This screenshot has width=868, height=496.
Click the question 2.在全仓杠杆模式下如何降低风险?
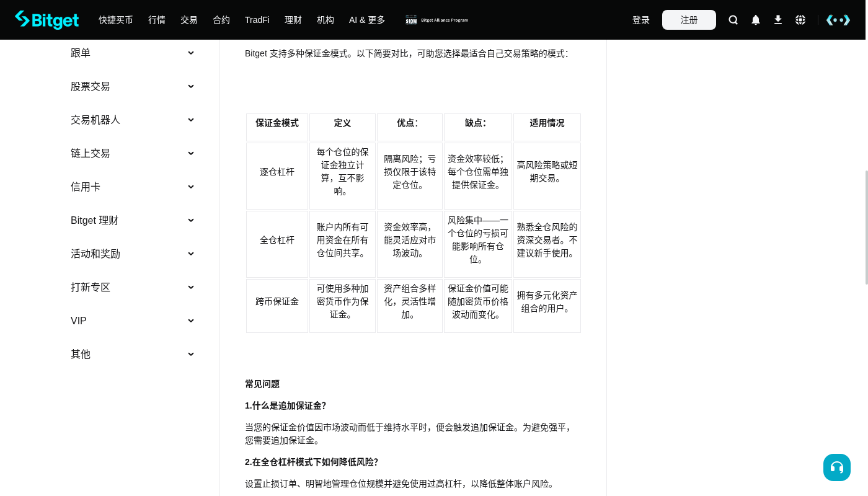(x=311, y=463)
